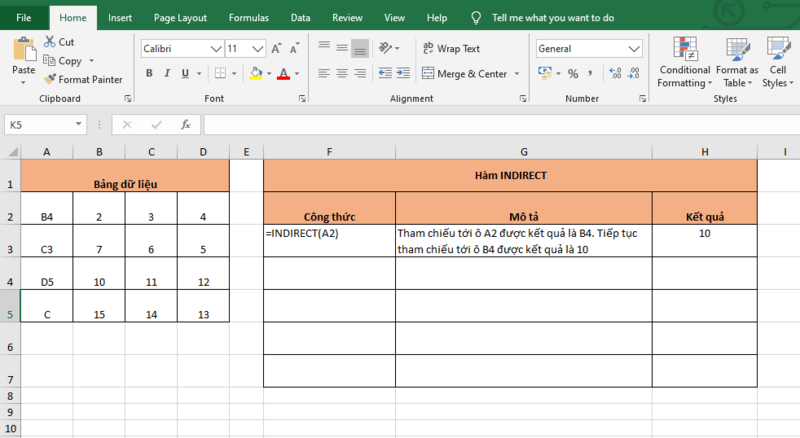800x438 pixels.
Task: Click the font color red A swatch
Action: point(283,73)
